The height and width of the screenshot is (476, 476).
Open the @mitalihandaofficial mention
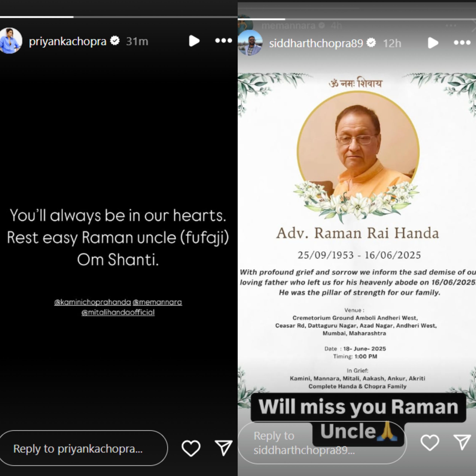pyautogui.click(x=118, y=312)
